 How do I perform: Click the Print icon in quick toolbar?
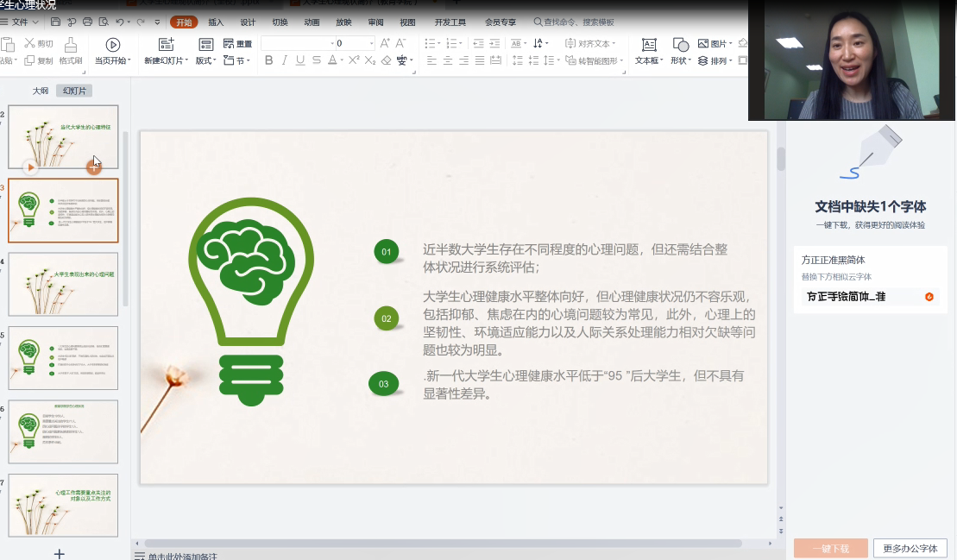click(x=88, y=22)
